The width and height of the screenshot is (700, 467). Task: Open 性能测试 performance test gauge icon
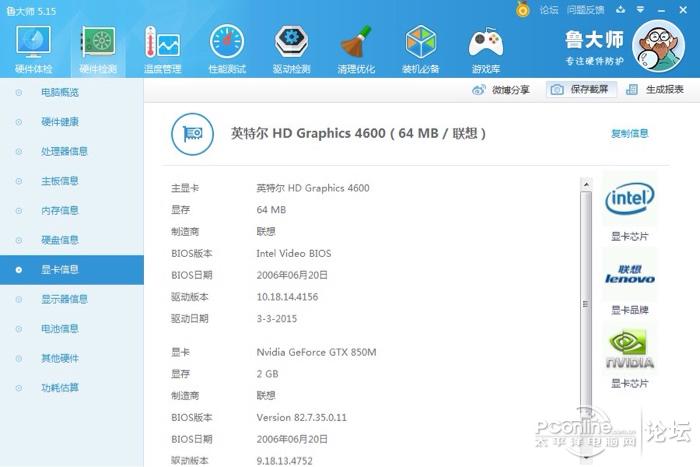(x=227, y=49)
